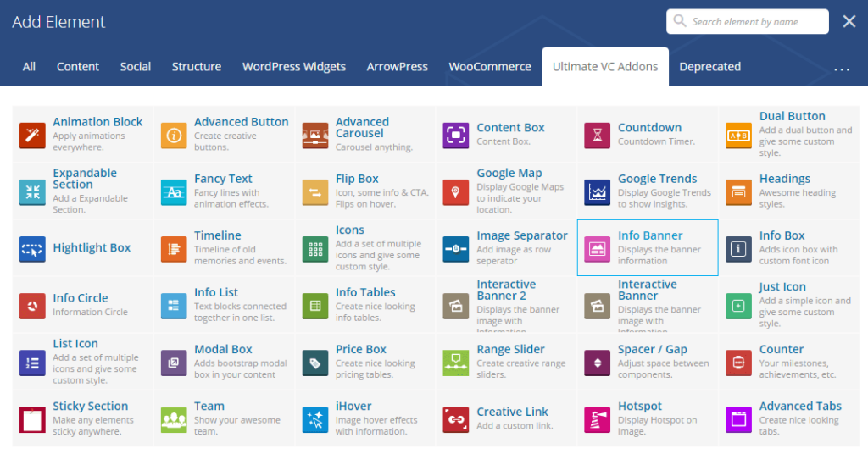The height and width of the screenshot is (454, 868).
Task: Click the Info Box title link
Action: (x=782, y=235)
